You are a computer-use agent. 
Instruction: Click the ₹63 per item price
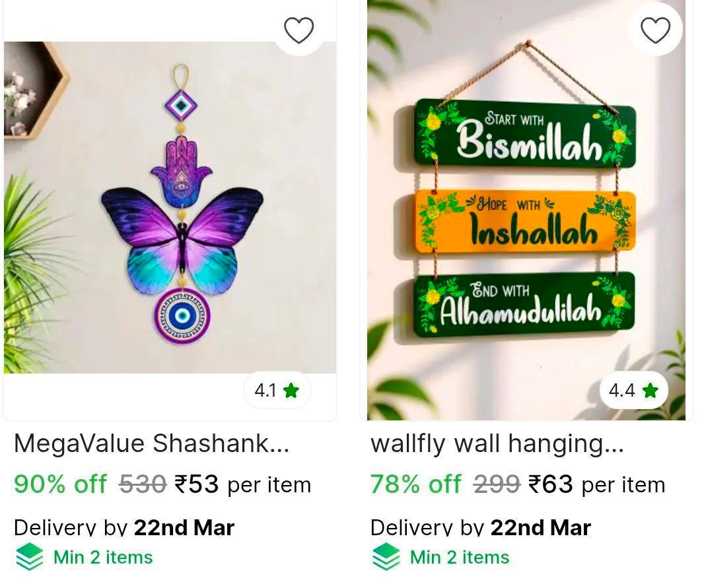(x=597, y=484)
